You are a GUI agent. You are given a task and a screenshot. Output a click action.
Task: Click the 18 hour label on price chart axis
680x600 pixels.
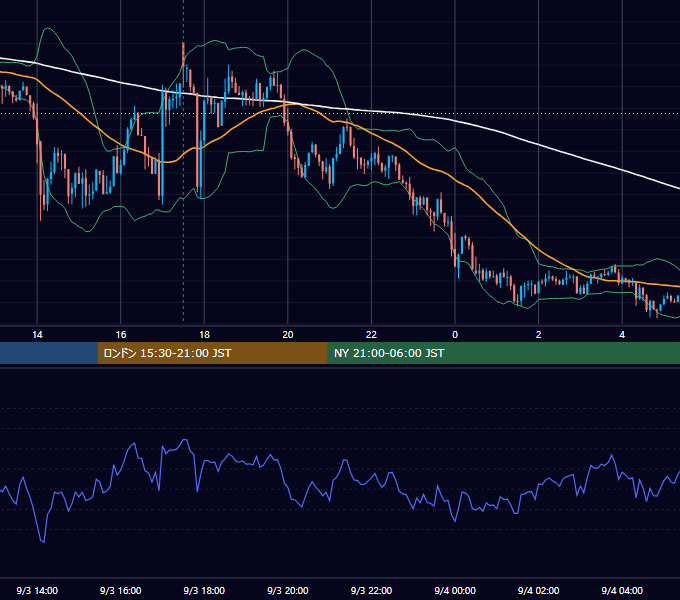[204, 335]
